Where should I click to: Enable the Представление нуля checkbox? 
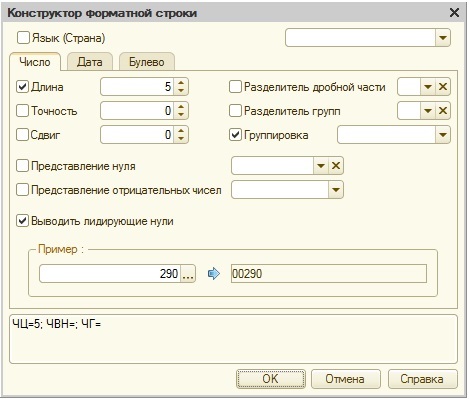pyautogui.click(x=22, y=166)
